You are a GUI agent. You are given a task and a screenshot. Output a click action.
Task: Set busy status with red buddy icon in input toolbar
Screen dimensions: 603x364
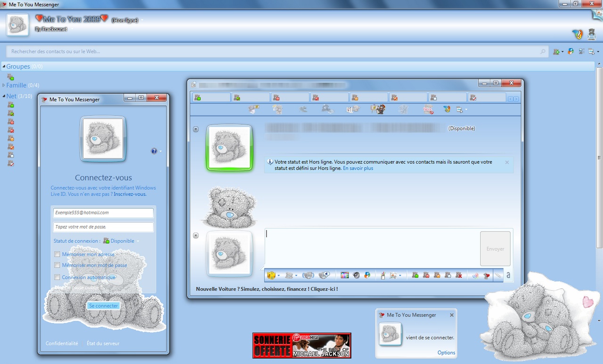coord(426,275)
